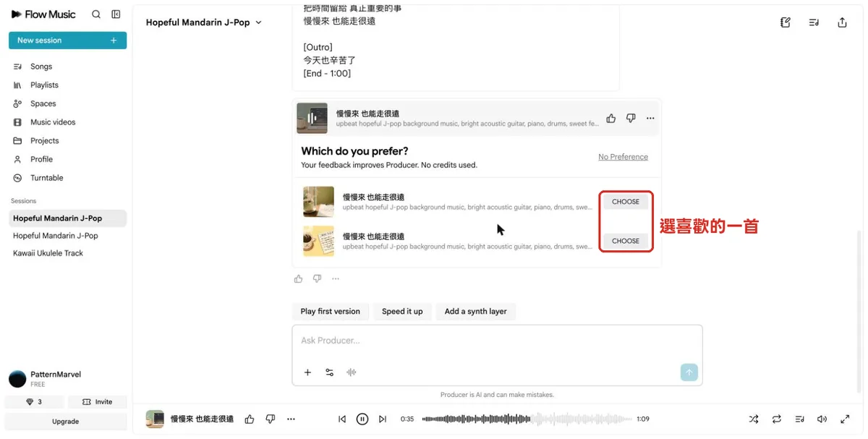Open the search icon beside Flow Music

96,14
